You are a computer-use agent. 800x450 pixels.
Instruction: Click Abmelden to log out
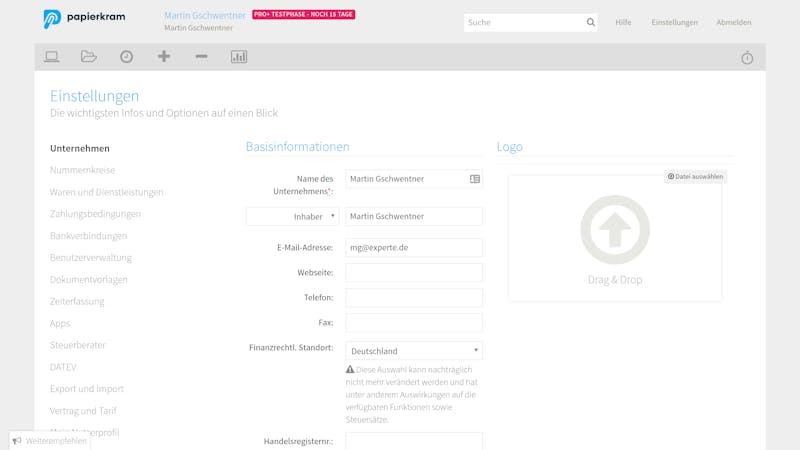[734, 22]
